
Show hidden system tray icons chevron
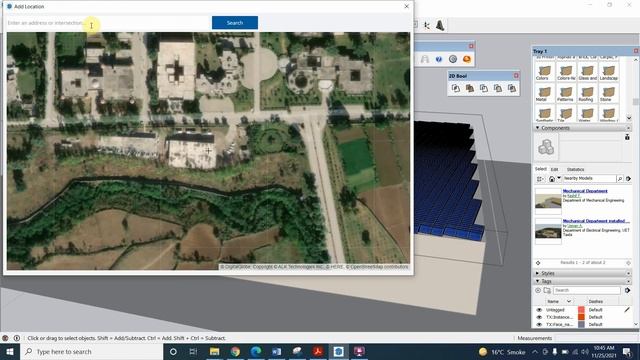535,351
